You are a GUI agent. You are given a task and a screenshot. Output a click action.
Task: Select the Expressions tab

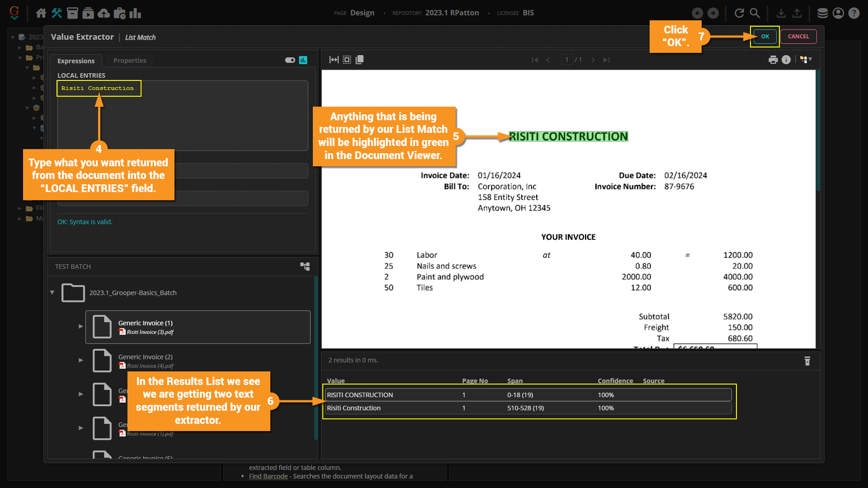coord(76,61)
